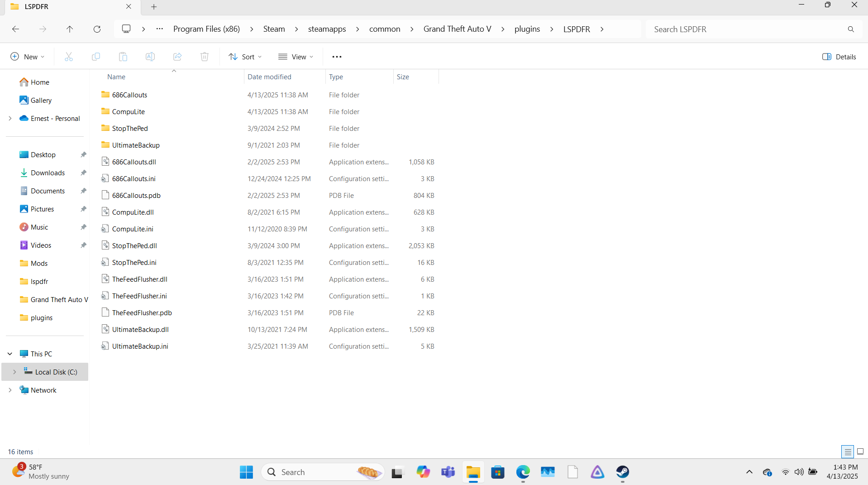
Task: Click the Search LSPDFR input box
Action: point(747,29)
